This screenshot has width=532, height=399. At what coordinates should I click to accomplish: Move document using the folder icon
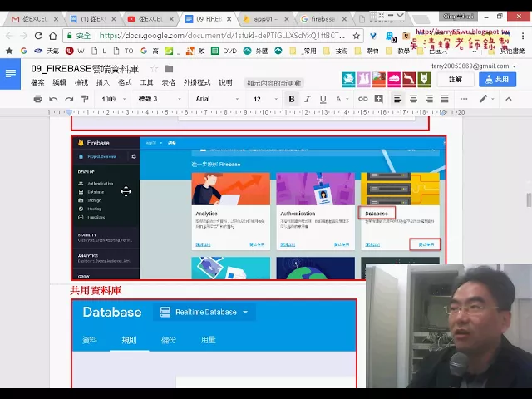coord(169,69)
